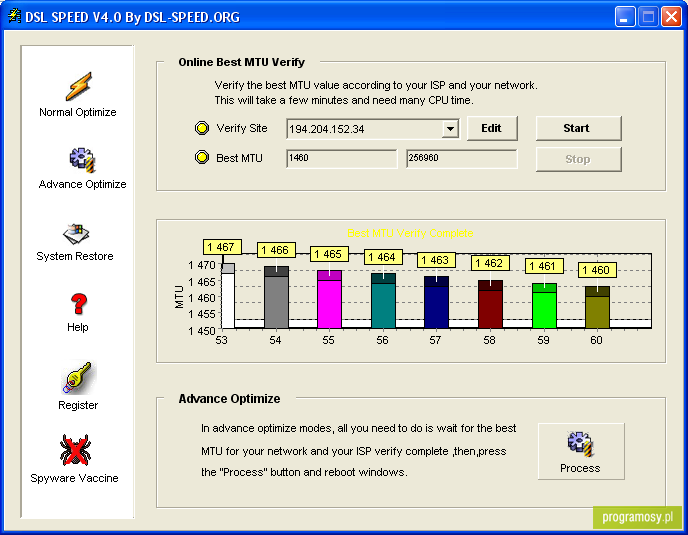This screenshot has height=535, width=688.
Task: Click the 1 464 bar label
Action: [x=383, y=257]
